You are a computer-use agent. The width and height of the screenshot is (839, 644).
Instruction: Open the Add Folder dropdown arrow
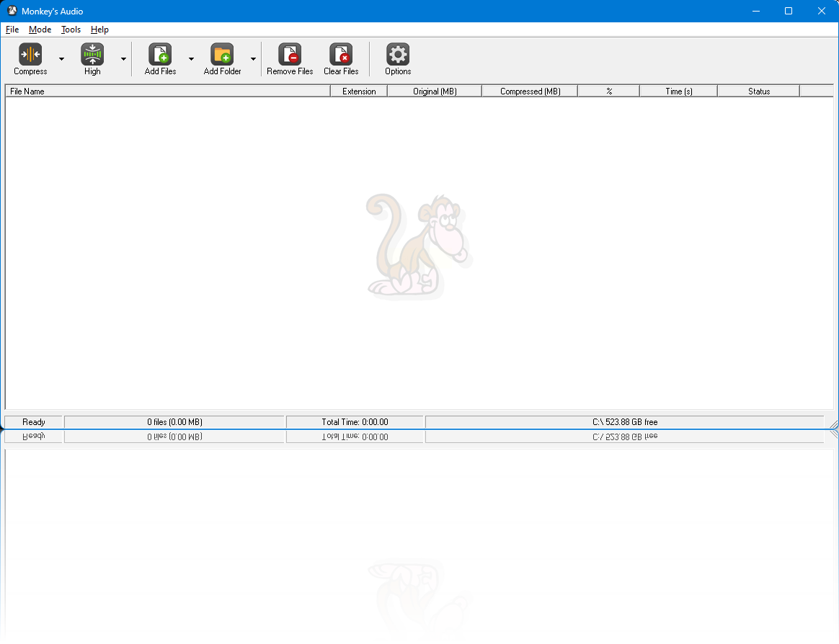click(x=253, y=59)
